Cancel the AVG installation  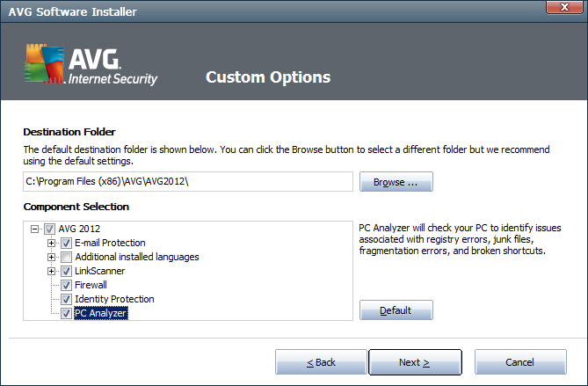point(519,362)
